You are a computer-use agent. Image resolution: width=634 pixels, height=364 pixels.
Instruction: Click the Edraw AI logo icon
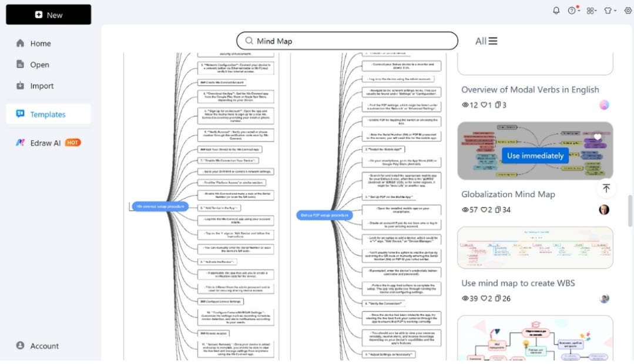tap(20, 142)
